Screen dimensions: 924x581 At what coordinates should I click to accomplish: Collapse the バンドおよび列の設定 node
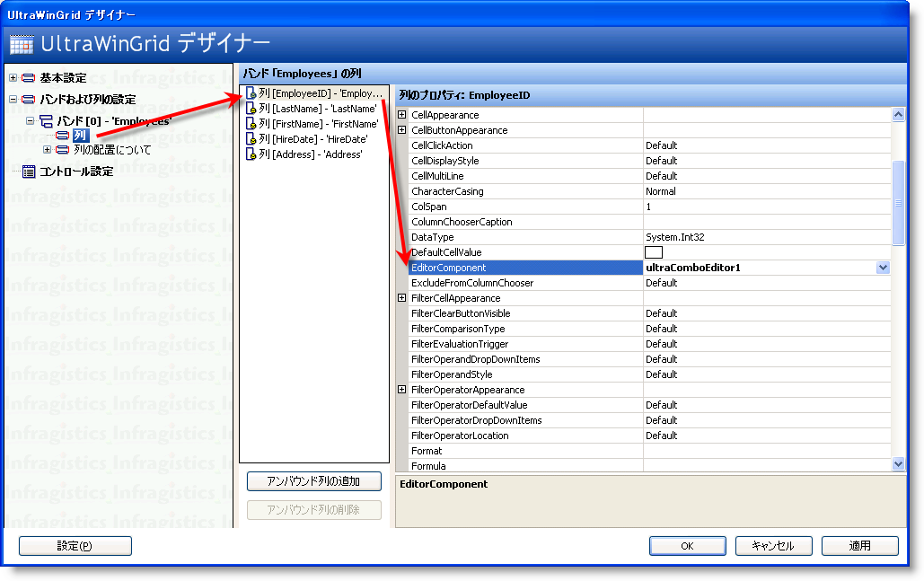pos(13,100)
